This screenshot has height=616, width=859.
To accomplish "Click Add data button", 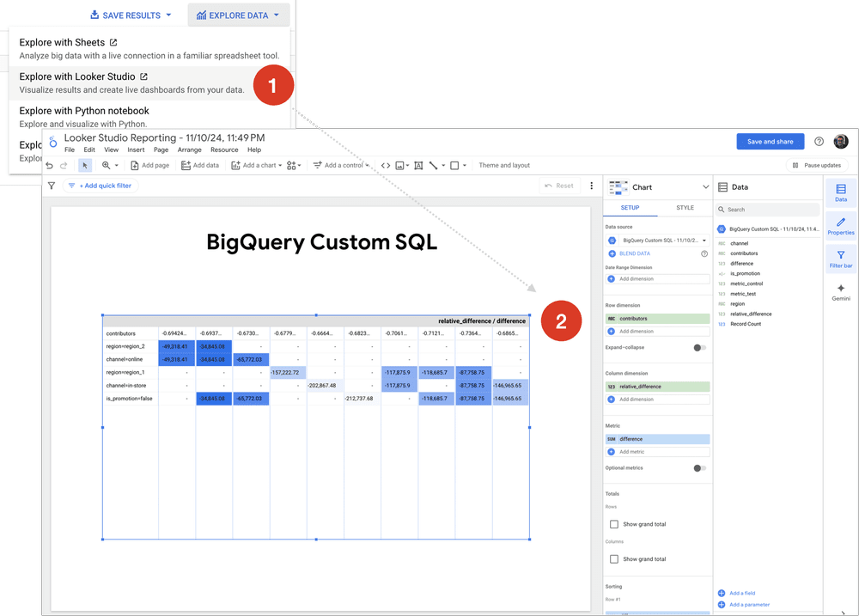I will point(200,166).
